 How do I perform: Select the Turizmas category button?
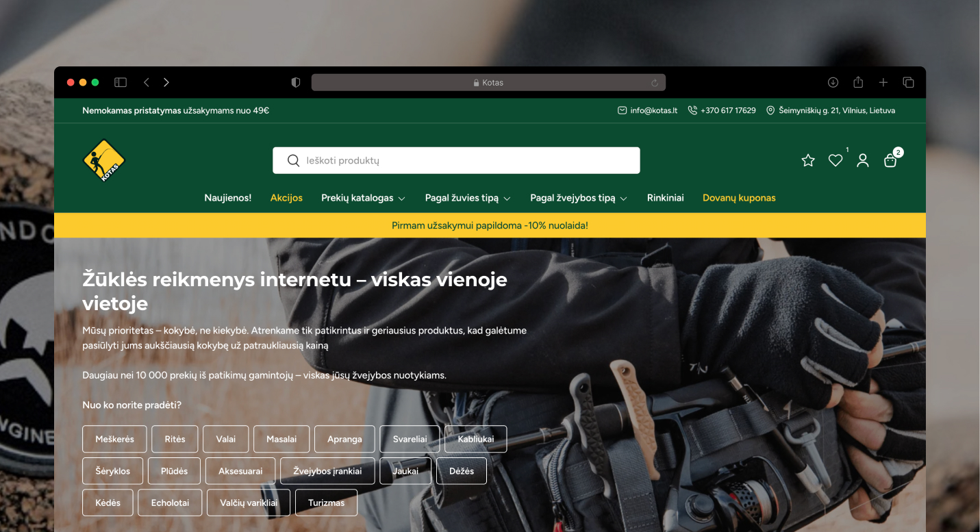[x=326, y=503]
